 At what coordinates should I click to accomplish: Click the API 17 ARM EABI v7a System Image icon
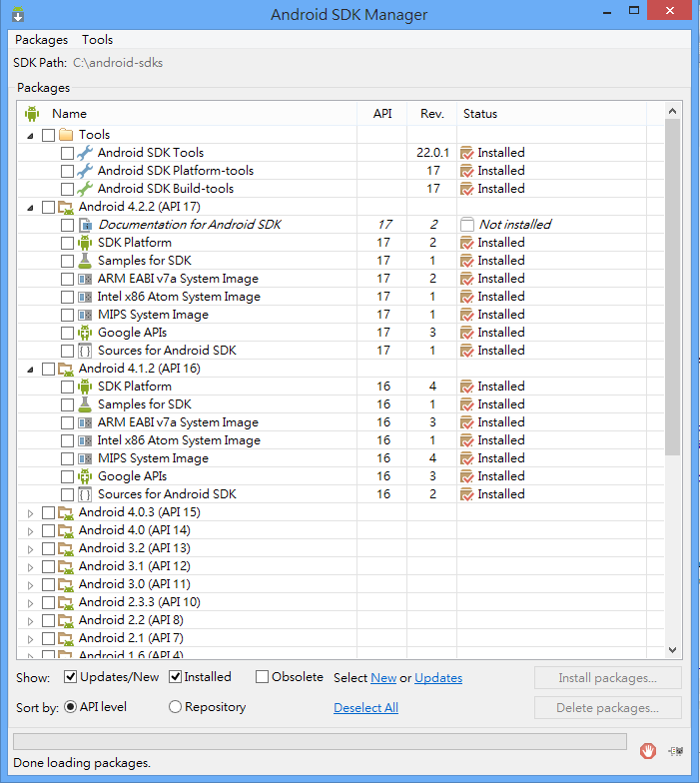(x=86, y=279)
